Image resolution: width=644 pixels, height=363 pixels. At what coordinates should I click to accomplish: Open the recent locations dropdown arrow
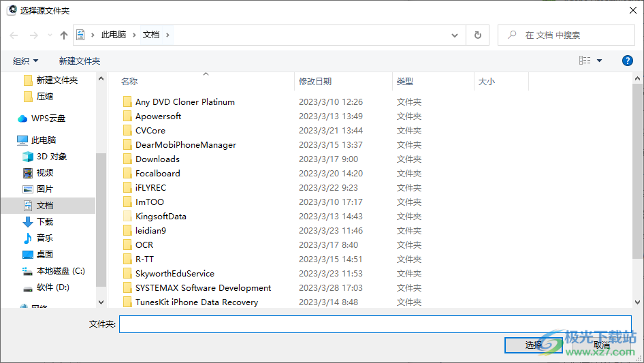(50, 35)
